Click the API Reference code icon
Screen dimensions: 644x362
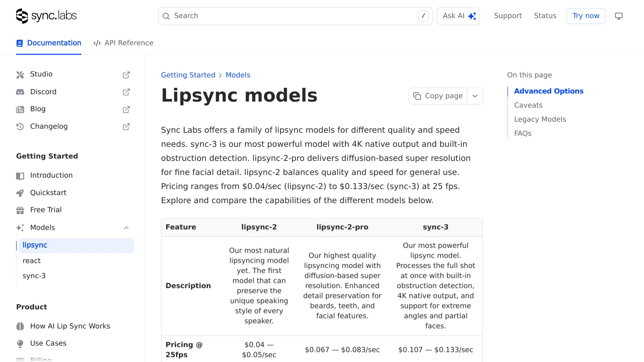[97, 43]
